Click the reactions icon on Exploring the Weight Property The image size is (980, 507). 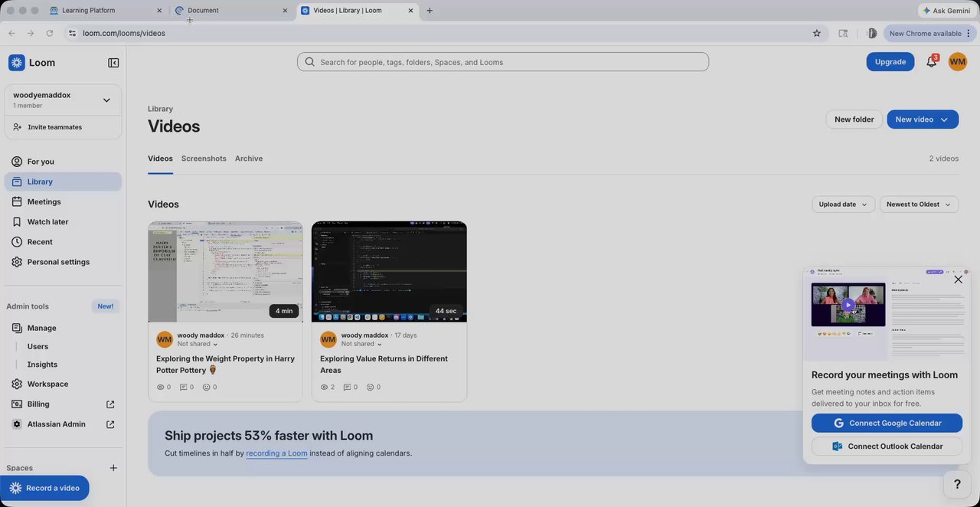[x=206, y=388]
